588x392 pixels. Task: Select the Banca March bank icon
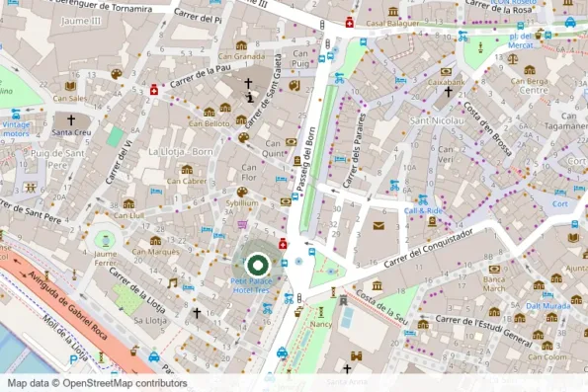point(494,270)
